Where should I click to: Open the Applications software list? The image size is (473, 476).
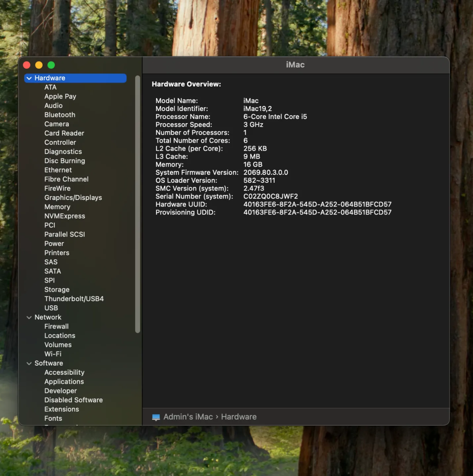64,381
